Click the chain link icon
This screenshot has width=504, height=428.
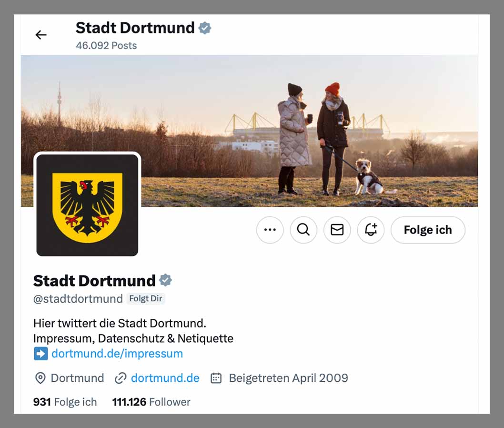coord(121,378)
